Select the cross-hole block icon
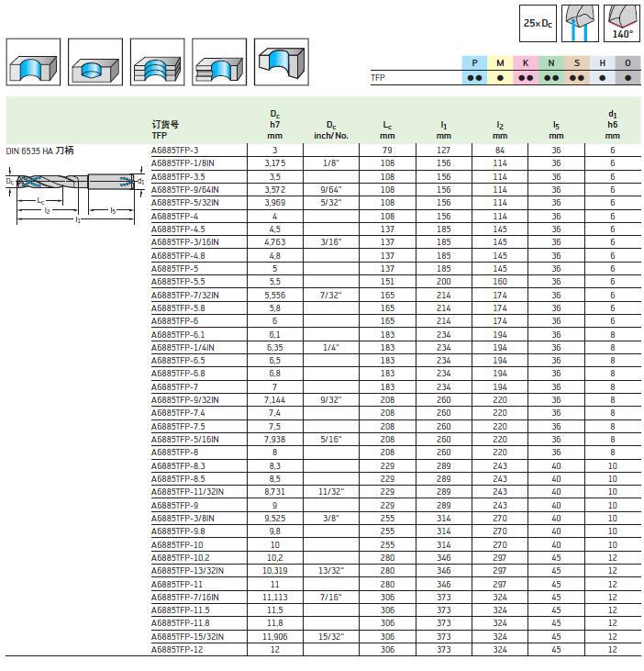This screenshot has height=671, width=644. (282, 62)
